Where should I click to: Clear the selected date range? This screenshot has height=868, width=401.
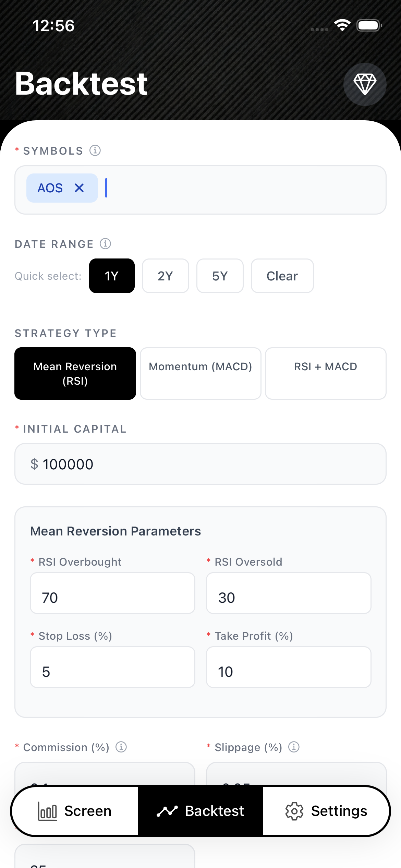pyautogui.click(x=282, y=276)
